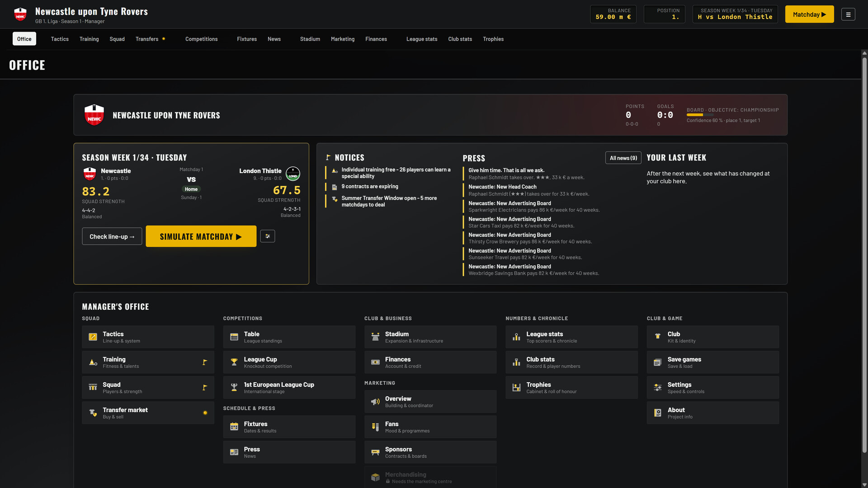Viewport: 868px width, 488px height.
Task: Click the Matchday button in header
Action: (x=809, y=14)
